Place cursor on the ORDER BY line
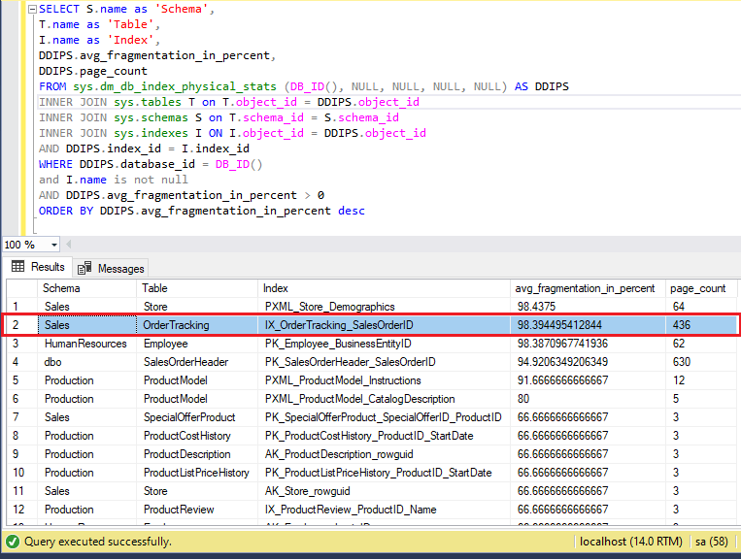The width and height of the screenshot is (741, 560). click(202, 211)
